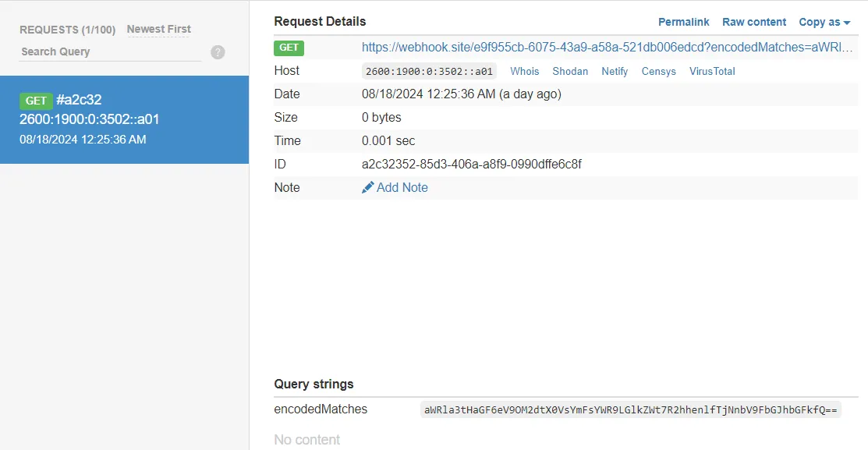
Task: Select the GET badge in Request Details
Action: pos(289,48)
